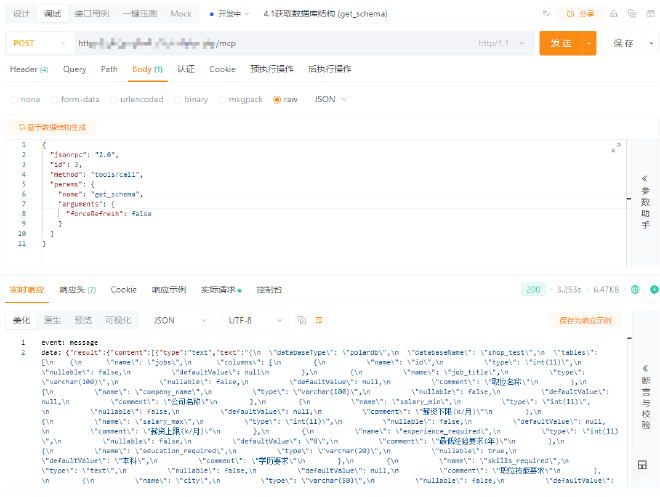This screenshot has height=497, width=660.
Task: Choose the binary body type radio
Action: [179, 100]
